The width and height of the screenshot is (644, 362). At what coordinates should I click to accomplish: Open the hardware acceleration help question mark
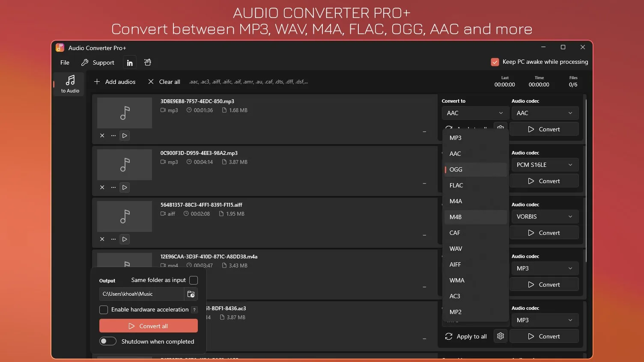coord(194,310)
